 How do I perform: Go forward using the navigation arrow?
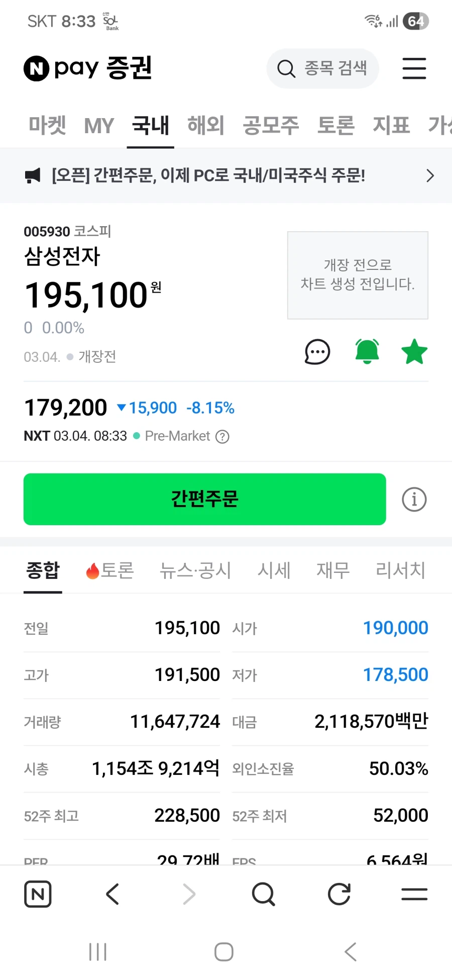188,894
